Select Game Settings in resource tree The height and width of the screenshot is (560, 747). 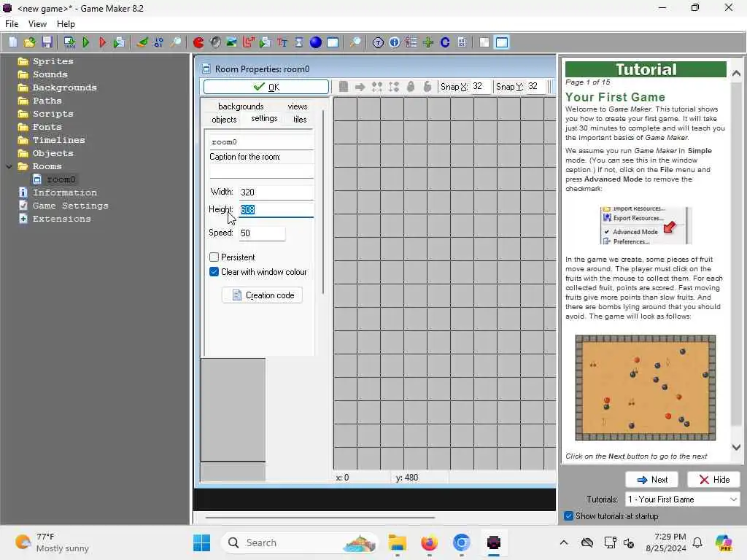[x=70, y=206]
